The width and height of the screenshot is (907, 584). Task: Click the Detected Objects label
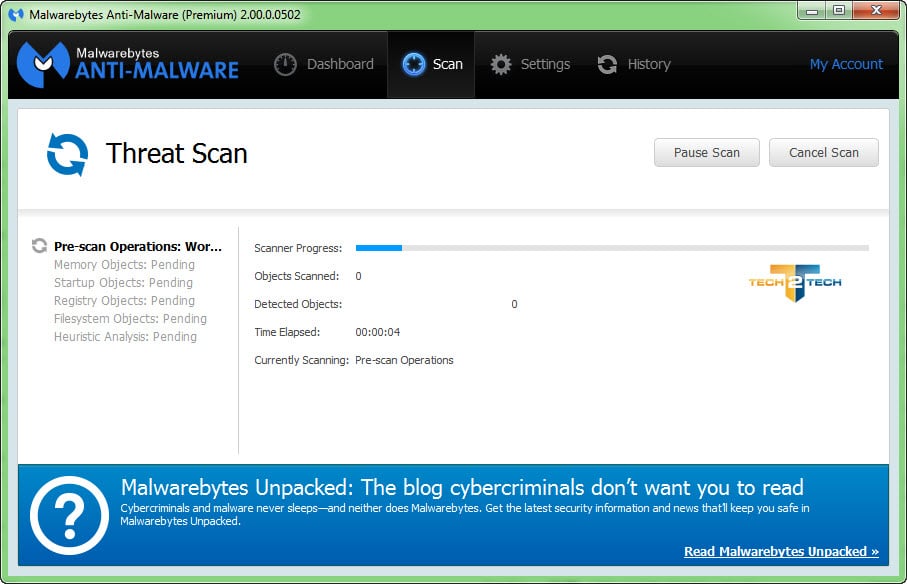[x=298, y=304]
